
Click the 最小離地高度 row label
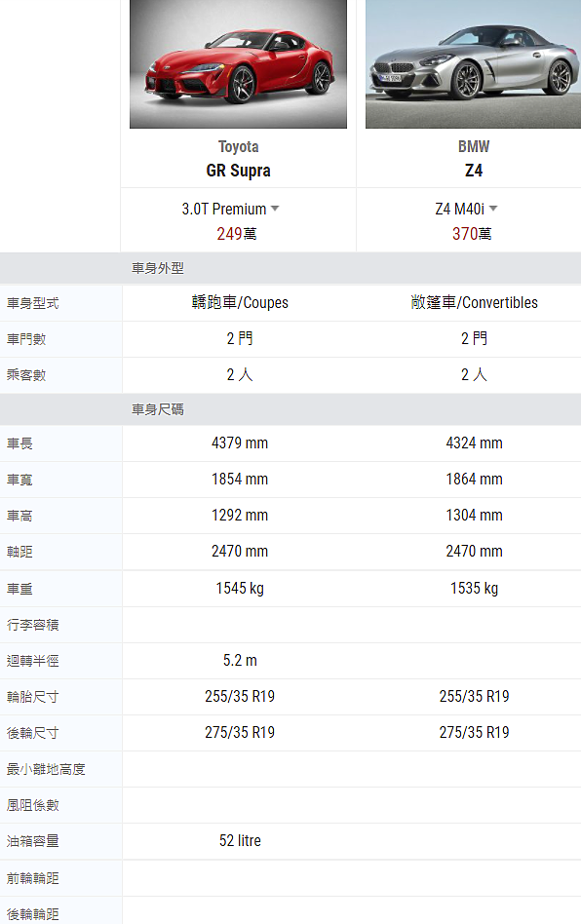46,769
